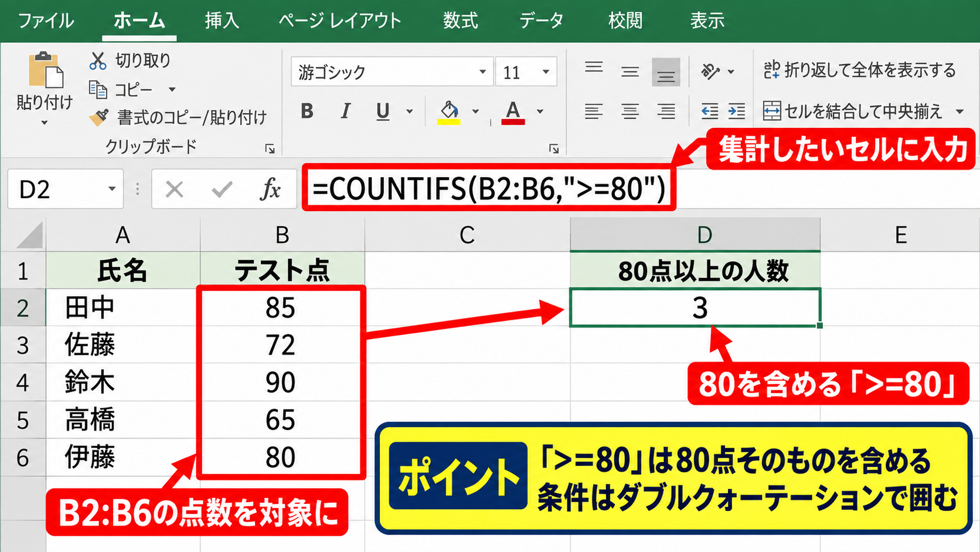Open the font group dialog launcher

554,149
